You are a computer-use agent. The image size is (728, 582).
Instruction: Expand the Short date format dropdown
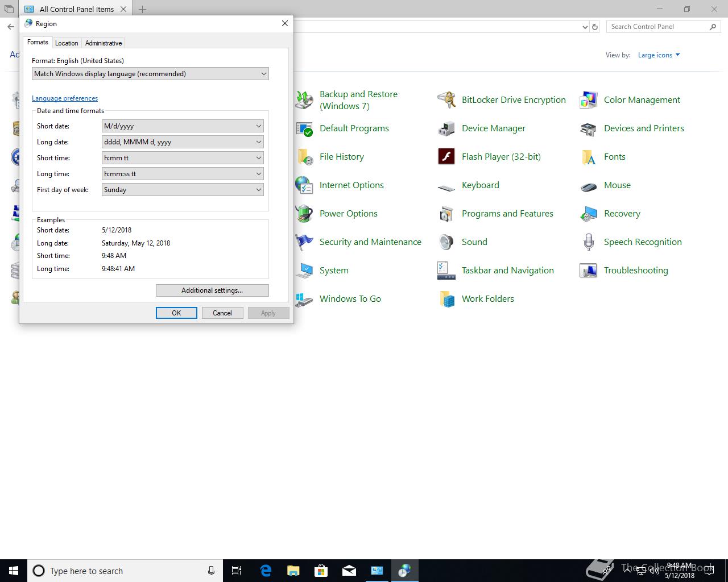point(183,126)
